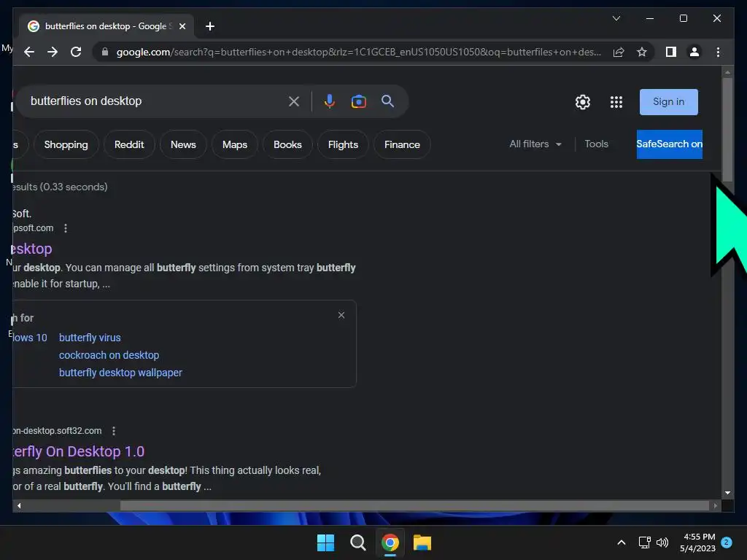Clear the search box text
Screen dimensions: 747x560
coord(294,101)
